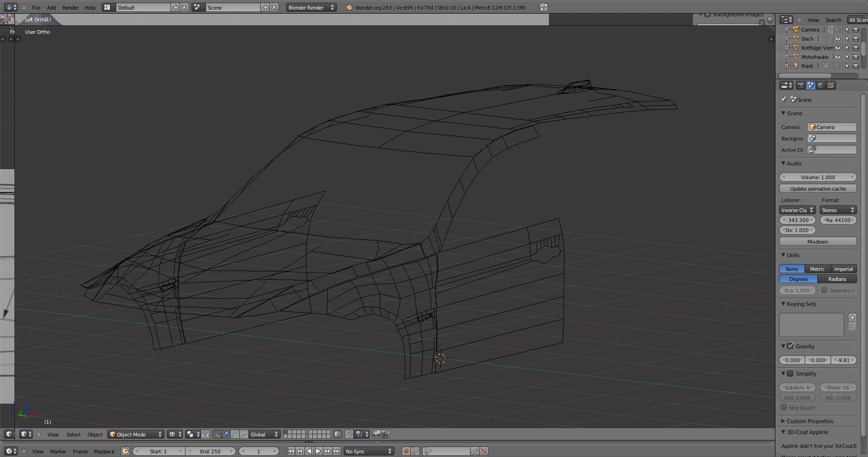Expand the Custom Properties panel
Image resolution: width=868 pixels, height=457 pixels.
pyautogui.click(x=783, y=421)
